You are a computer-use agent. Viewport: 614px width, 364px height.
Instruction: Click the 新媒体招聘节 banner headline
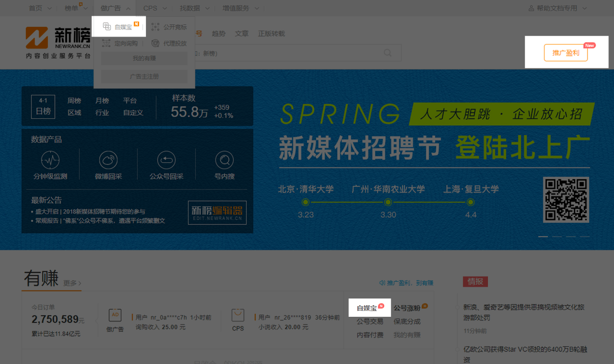tap(360, 147)
